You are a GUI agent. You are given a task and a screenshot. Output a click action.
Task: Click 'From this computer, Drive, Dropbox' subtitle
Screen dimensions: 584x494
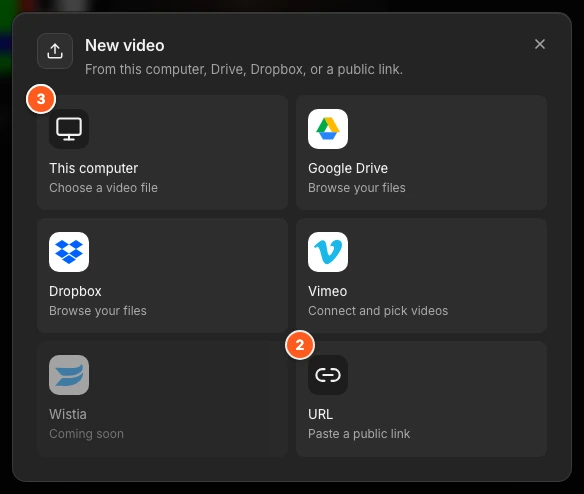point(244,69)
